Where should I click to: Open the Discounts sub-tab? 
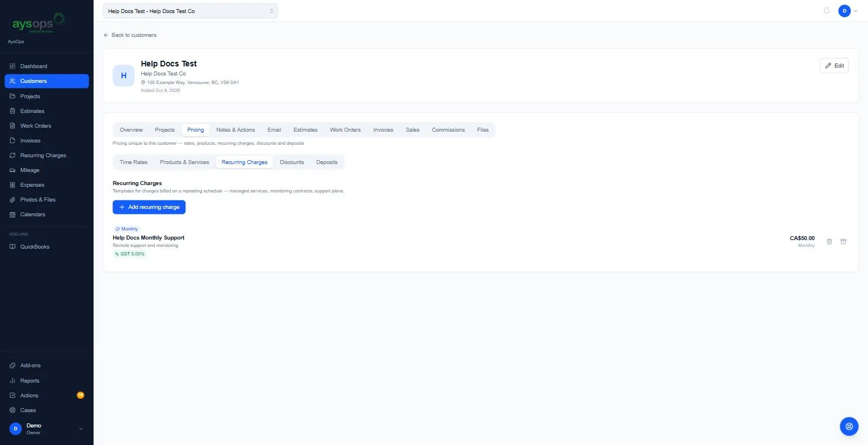[292, 162]
